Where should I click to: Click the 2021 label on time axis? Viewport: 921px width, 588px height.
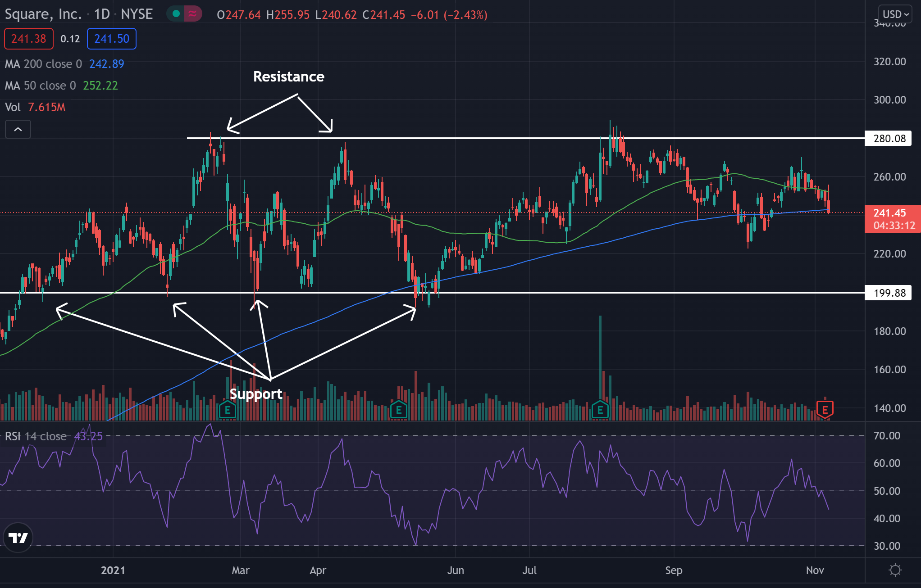pos(113,570)
